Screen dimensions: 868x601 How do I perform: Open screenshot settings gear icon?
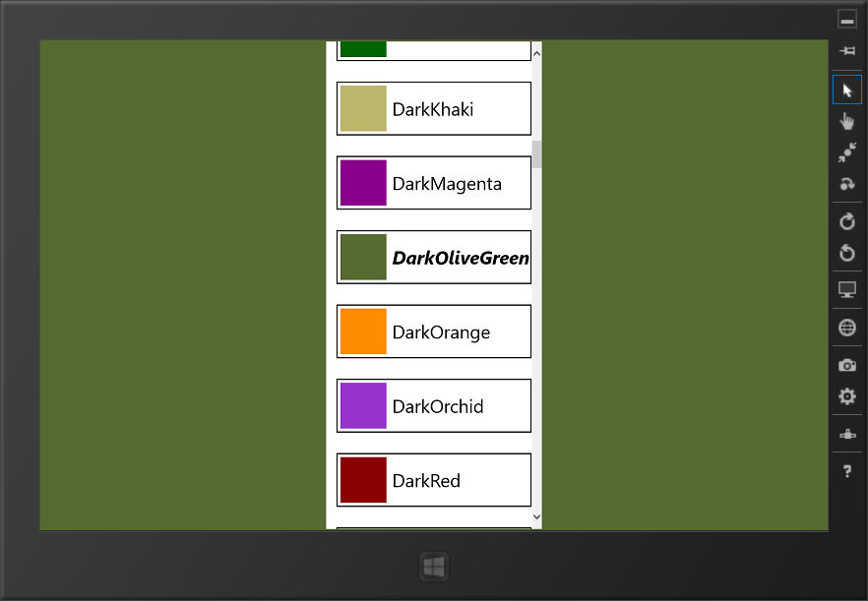coord(847,396)
